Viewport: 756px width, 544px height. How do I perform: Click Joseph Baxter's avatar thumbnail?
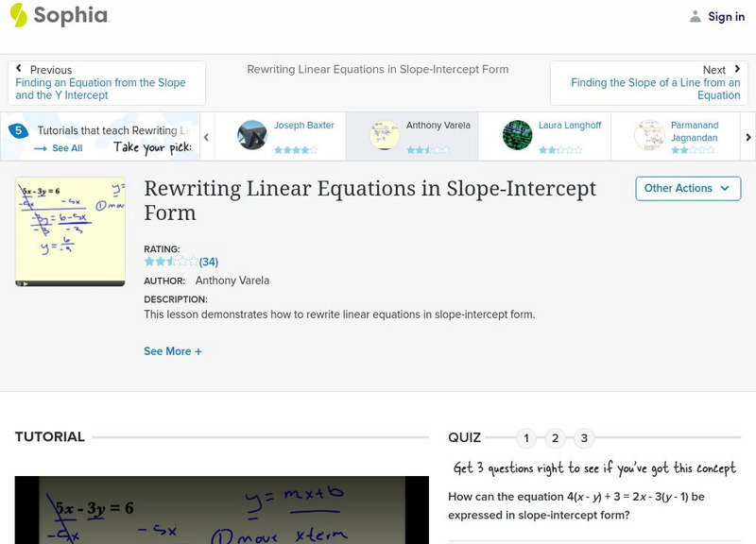(x=252, y=135)
